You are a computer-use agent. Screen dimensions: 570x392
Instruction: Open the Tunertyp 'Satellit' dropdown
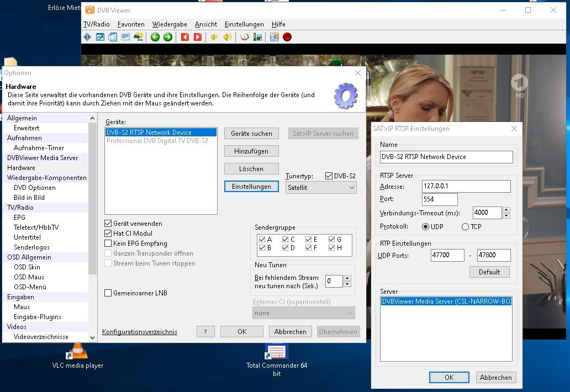pyautogui.click(x=321, y=188)
